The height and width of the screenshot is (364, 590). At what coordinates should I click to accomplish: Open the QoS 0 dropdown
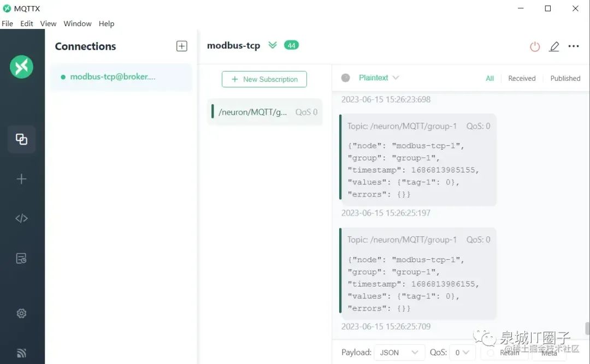point(463,353)
